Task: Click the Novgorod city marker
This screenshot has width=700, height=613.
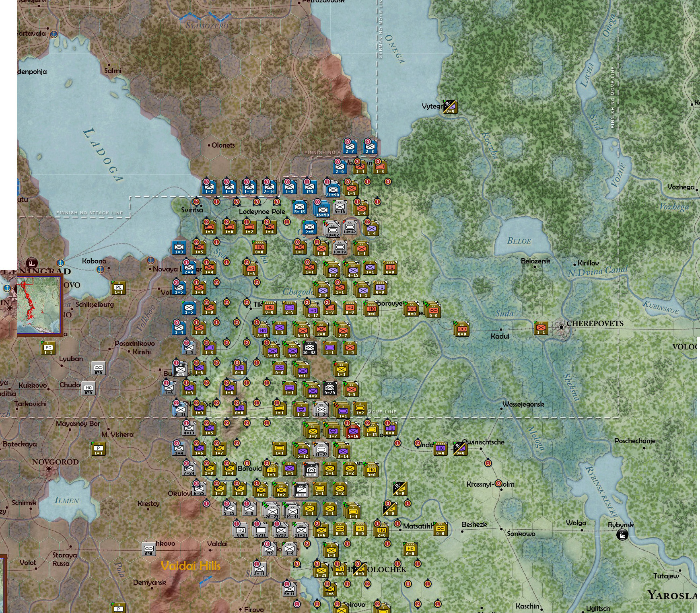Action: [49, 469]
